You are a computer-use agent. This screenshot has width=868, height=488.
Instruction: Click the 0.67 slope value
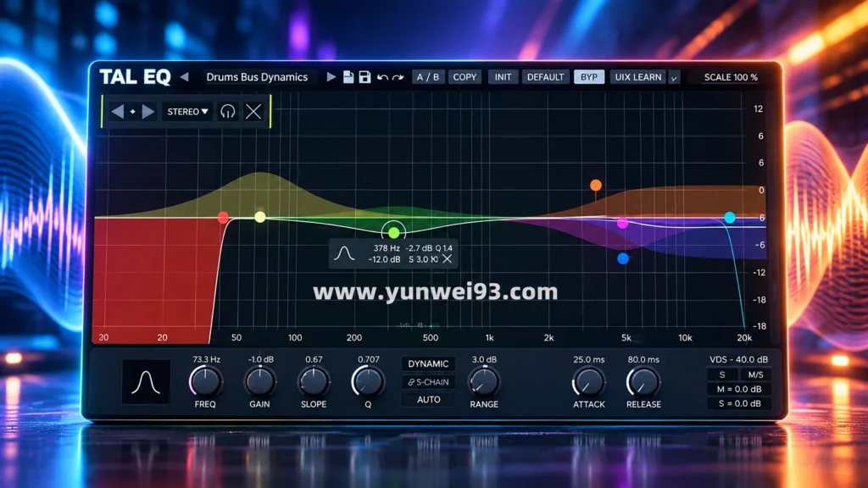click(x=314, y=359)
